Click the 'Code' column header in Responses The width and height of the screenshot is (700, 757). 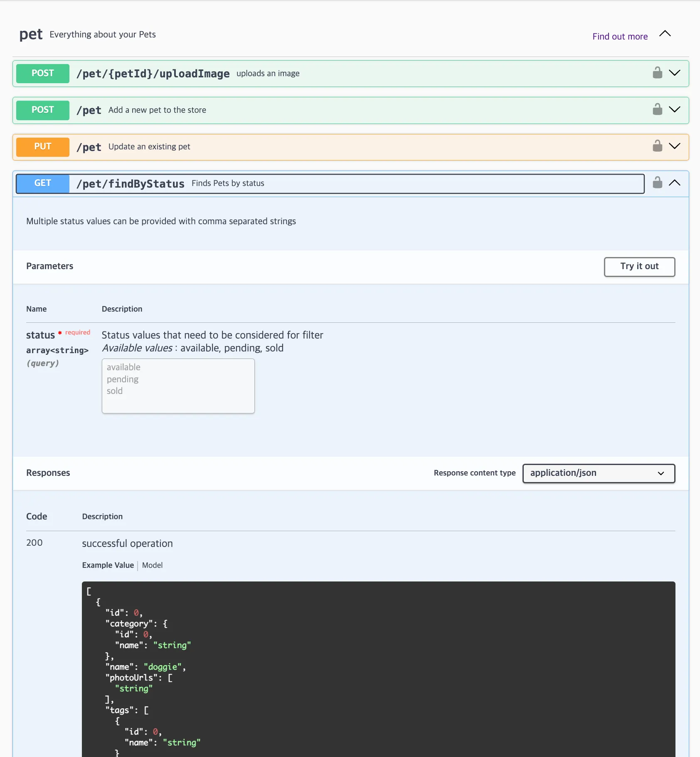pyautogui.click(x=37, y=517)
